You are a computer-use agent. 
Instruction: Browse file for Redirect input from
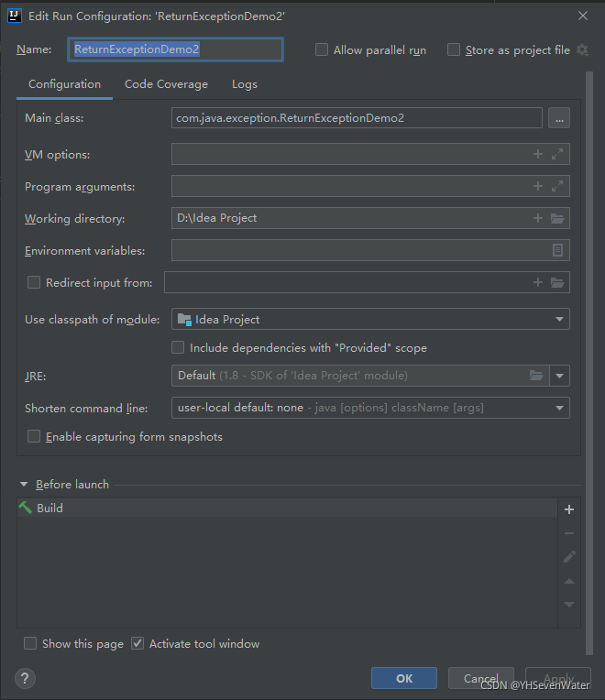(557, 282)
